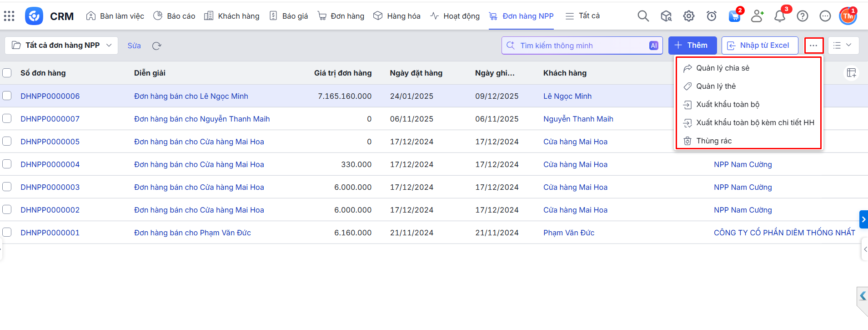Screen dimensions: 868x330
Task: Open the list view mode dropdown
Action: (843, 46)
